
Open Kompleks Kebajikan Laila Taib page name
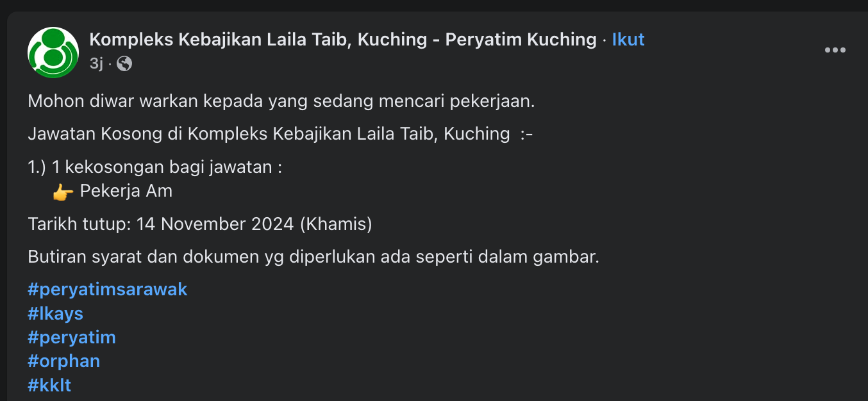(343, 40)
